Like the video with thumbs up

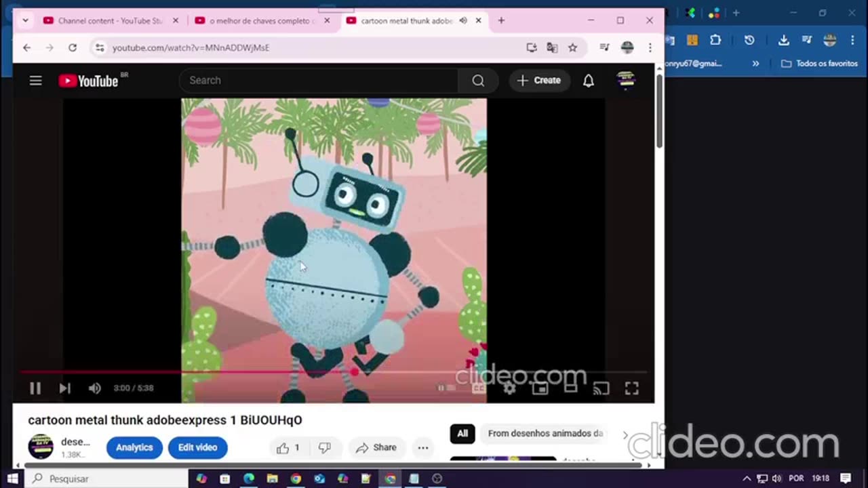point(288,447)
